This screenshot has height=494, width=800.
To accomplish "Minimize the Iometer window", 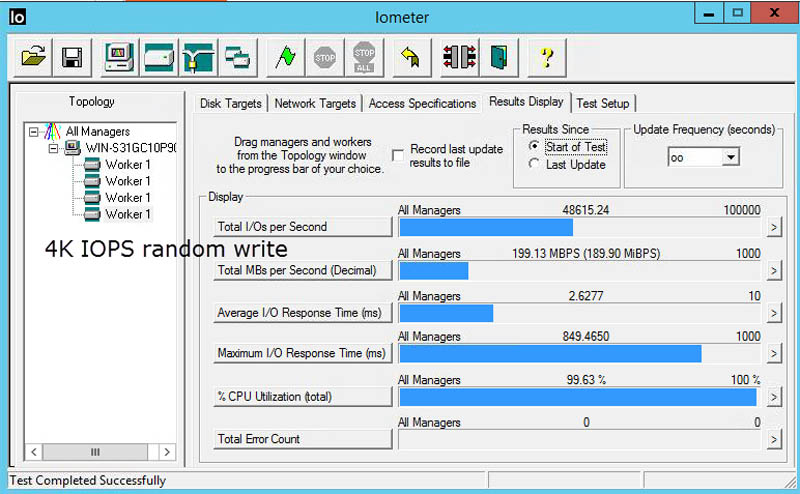I will pos(709,14).
